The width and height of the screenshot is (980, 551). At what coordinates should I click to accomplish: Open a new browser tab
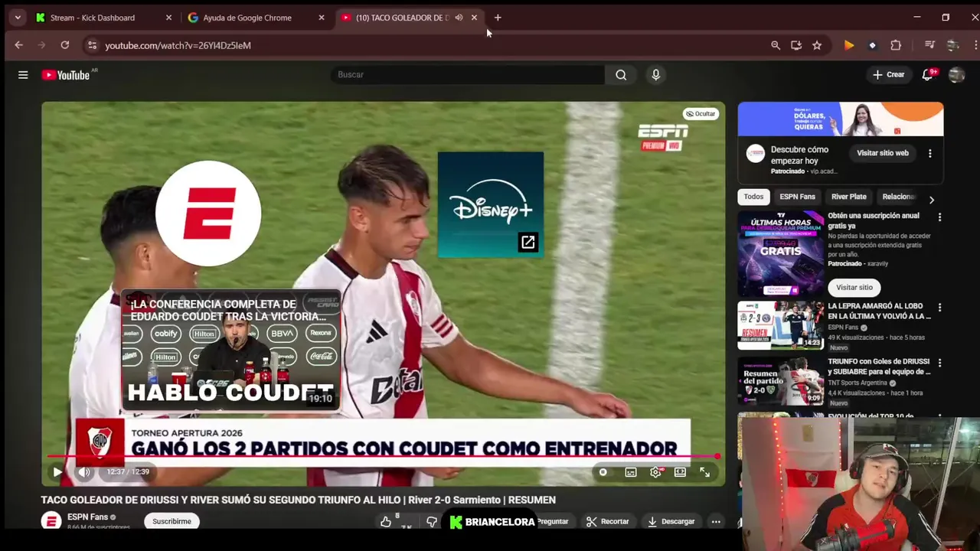[x=498, y=18]
